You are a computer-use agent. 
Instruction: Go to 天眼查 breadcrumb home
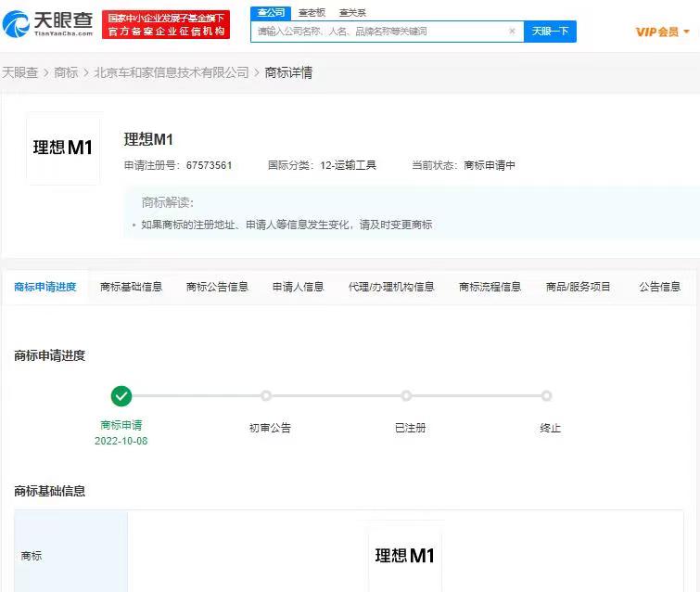pos(20,72)
